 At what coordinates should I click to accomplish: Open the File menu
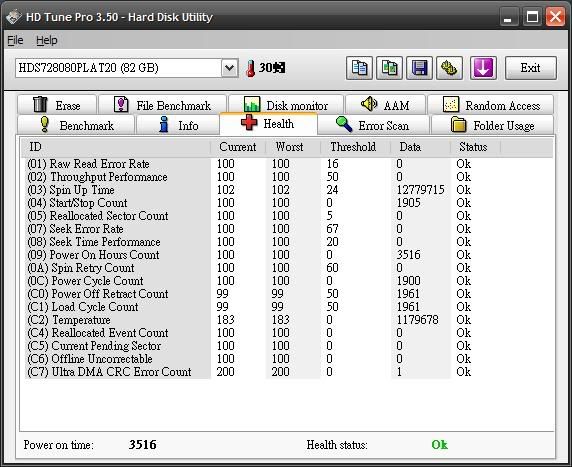[15, 40]
